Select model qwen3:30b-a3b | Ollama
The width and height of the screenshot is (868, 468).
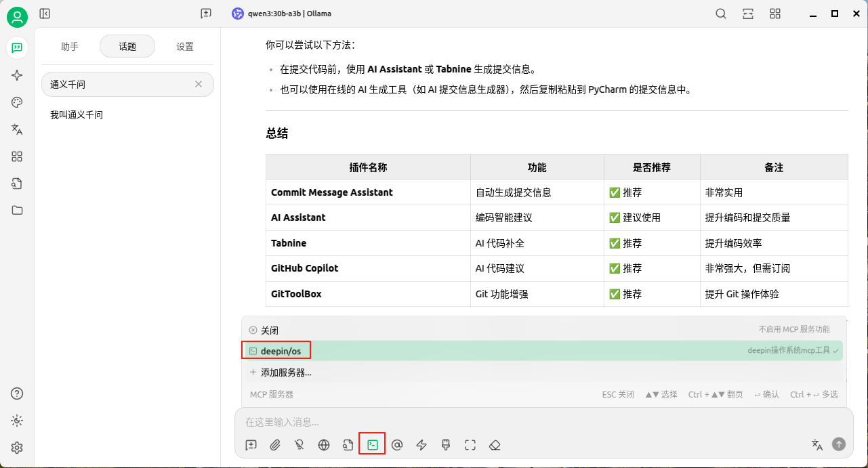point(282,14)
